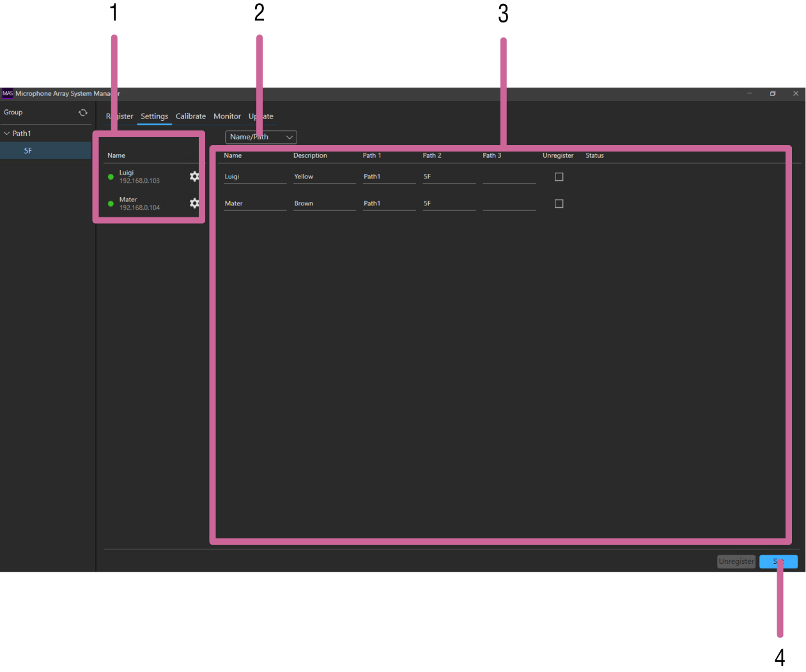Select the 5F group in sidebar

(x=27, y=151)
